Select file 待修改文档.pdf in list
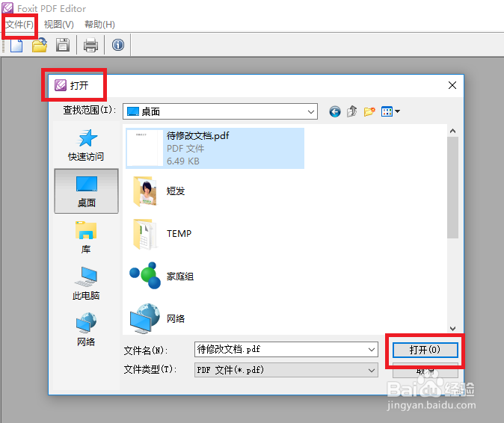Screen dimensions: 504x423 (215, 149)
